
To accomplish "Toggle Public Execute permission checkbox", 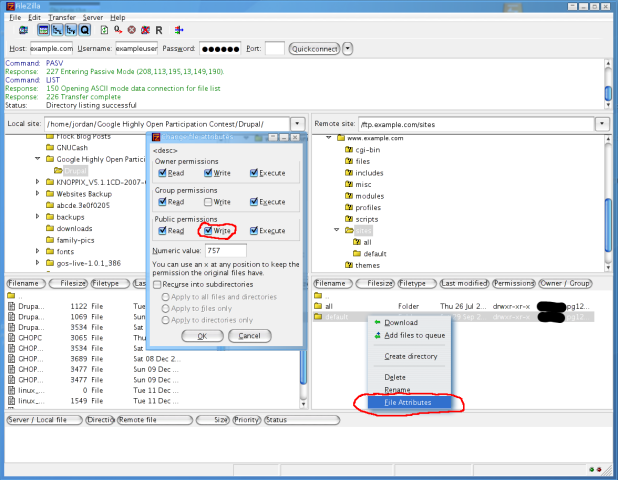I will [254, 230].
